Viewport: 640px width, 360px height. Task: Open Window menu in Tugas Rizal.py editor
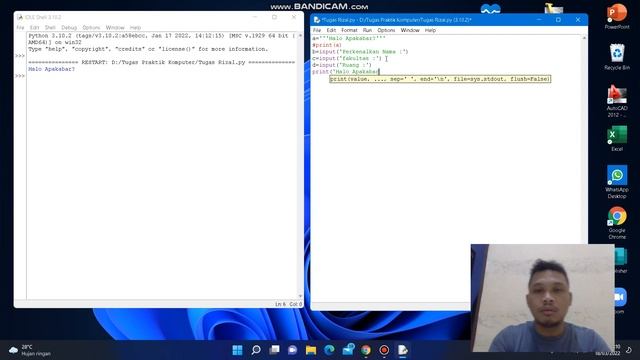point(410,30)
